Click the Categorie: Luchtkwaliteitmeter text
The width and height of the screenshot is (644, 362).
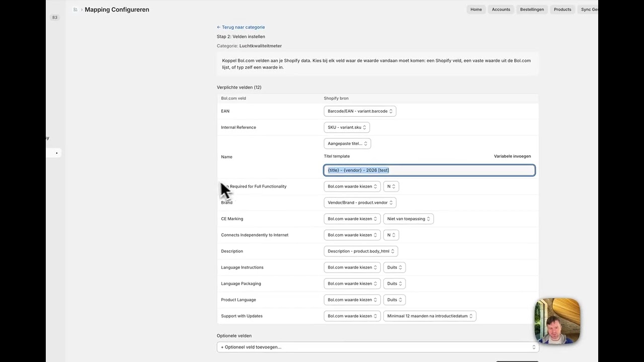[x=249, y=46]
